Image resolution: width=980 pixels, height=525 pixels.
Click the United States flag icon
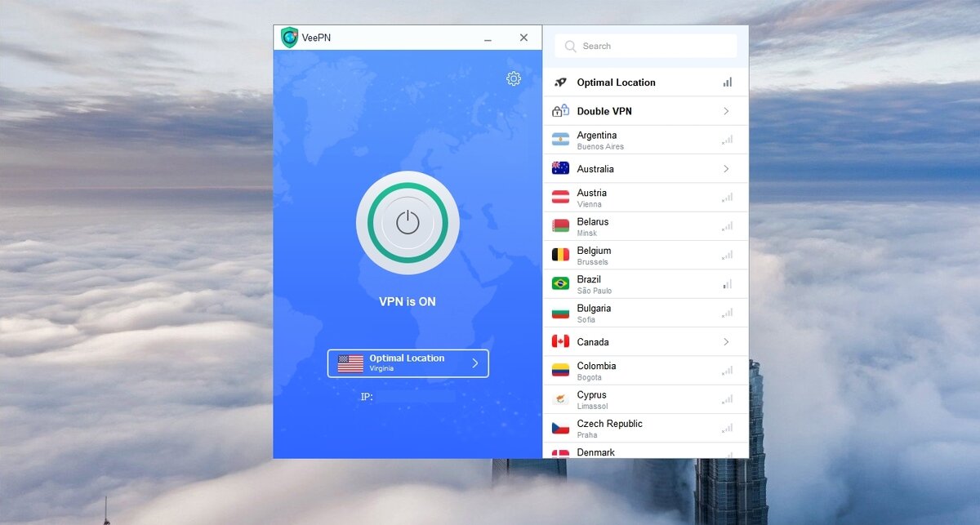pyautogui.click(x=350, y=363)
